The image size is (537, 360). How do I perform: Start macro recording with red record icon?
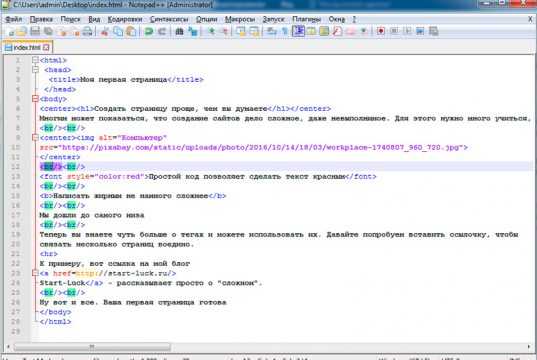coord(380,32)
